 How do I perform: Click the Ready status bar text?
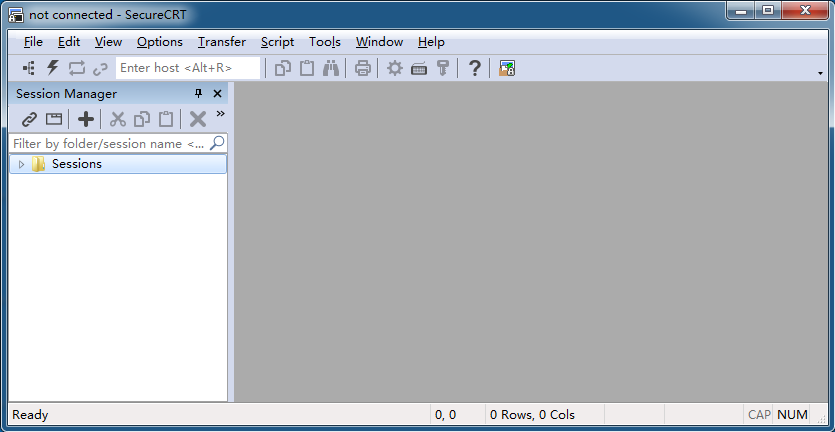tap(30, 415)
